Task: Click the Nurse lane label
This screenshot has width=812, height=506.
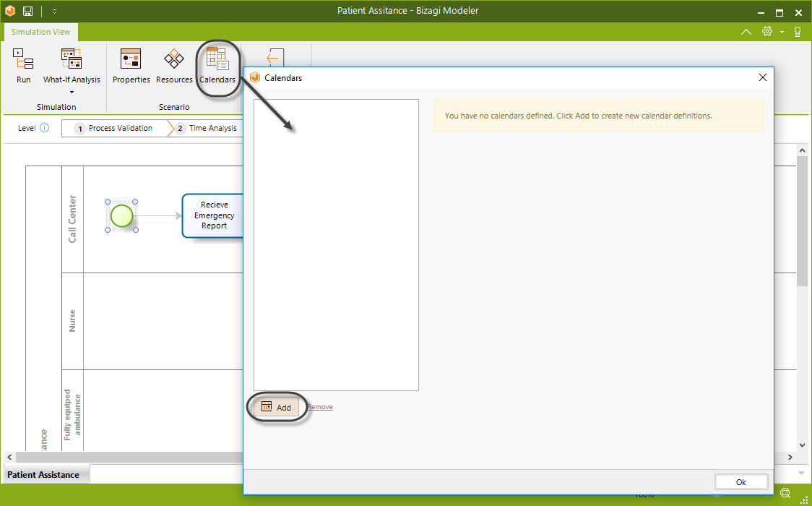Action: [72, 321]
